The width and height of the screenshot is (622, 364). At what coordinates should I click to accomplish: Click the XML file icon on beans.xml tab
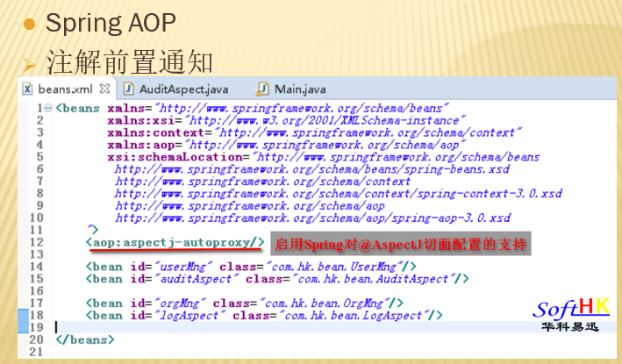pyautogui.click(x=27, y=89)
